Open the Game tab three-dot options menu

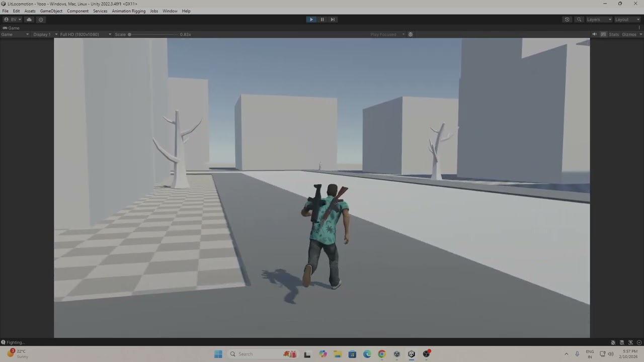[x=639, y=28]
